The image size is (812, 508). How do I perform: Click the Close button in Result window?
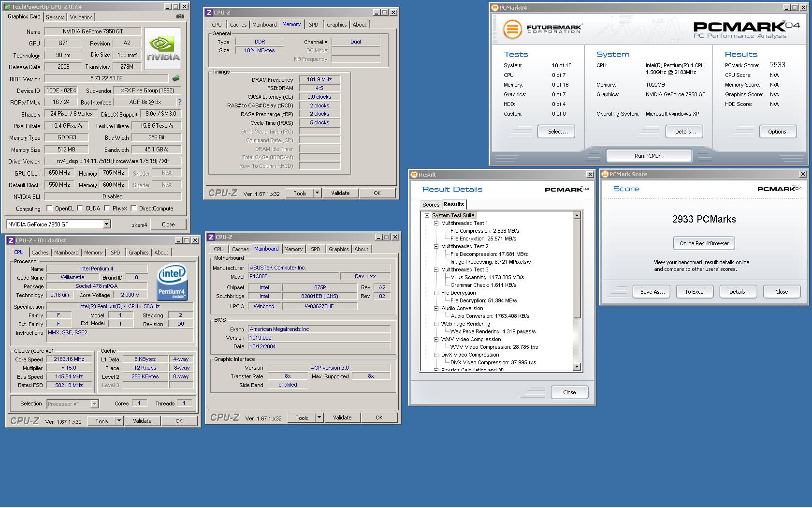coord(569,392)
